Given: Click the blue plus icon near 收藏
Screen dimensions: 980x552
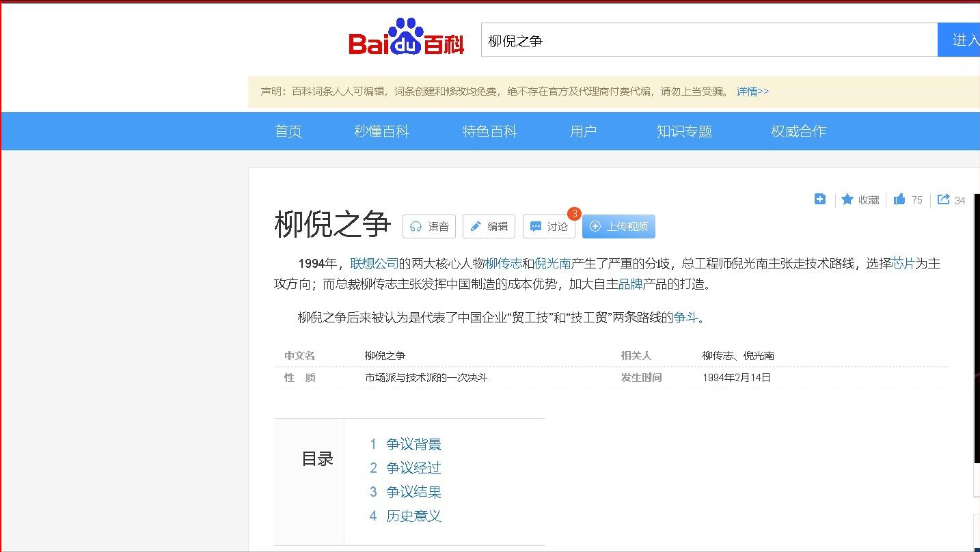Looking at the screenshot, I should pyautogui.click(x=819, y=199).
